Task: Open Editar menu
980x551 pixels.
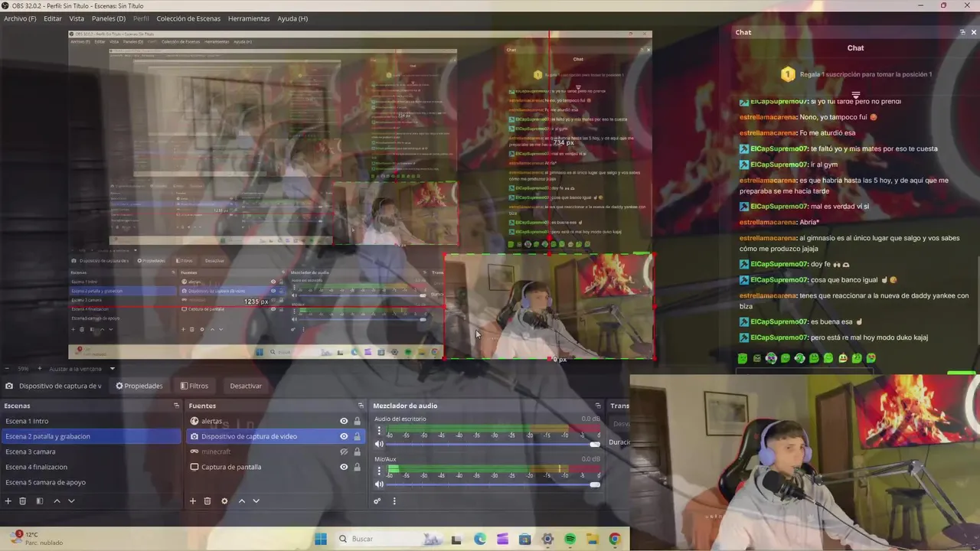Action: pos(53,18)
